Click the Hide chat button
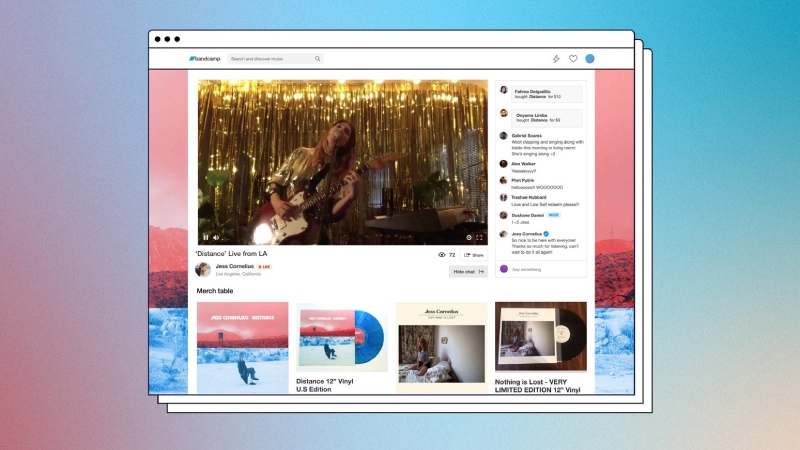This screenshot has width=800, height=450. tap(468, 272)
